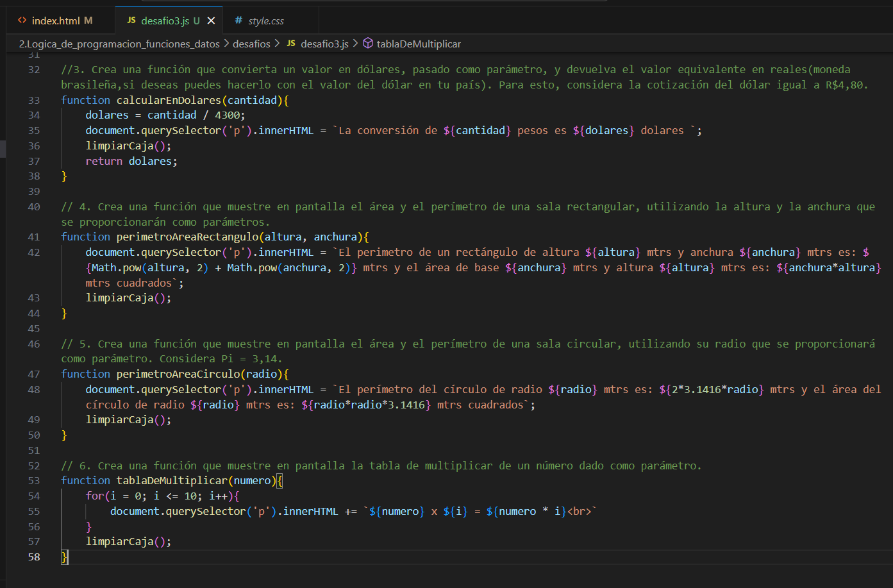Click the HTML file icon on index.html tab

22,21
